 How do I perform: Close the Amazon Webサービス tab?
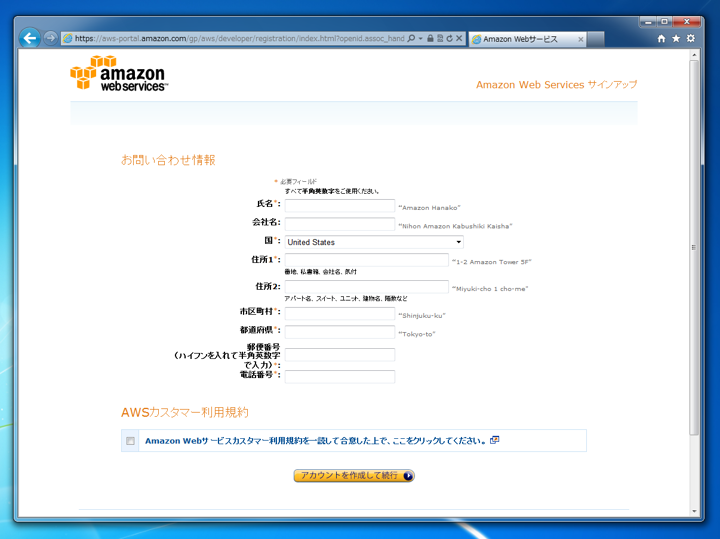[580, 39]
